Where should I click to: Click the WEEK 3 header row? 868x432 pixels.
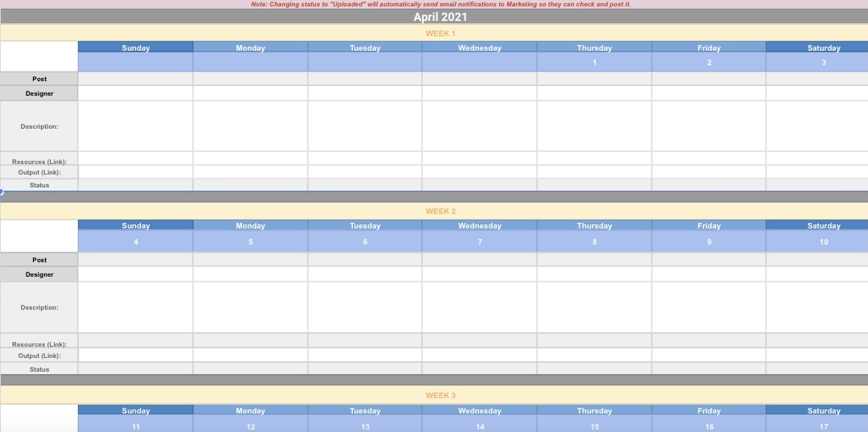tap(434, 396)
